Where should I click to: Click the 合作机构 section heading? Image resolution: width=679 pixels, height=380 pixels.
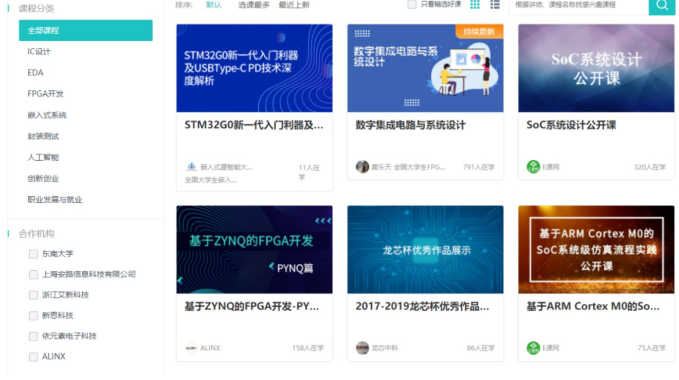pyautogui.click(x=36, y=234)
